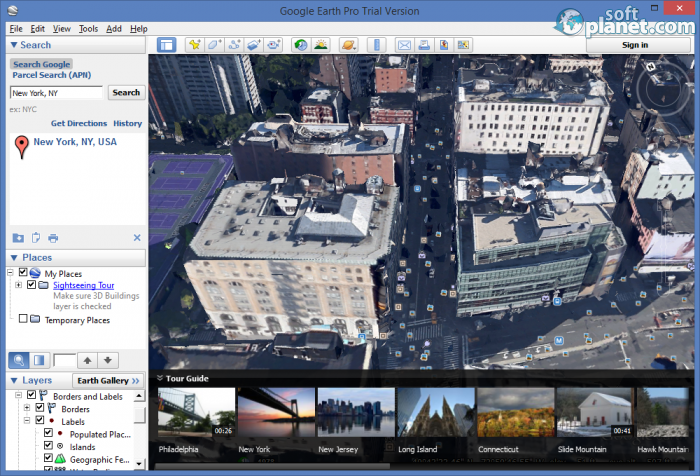Add a placemark with the pushpin icon

tap(195, 45)
